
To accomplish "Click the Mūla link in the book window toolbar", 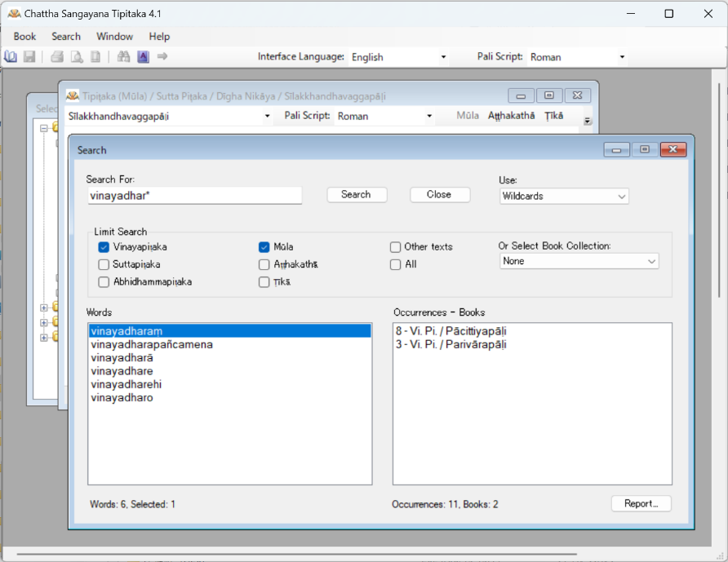I will pos(468,116).
